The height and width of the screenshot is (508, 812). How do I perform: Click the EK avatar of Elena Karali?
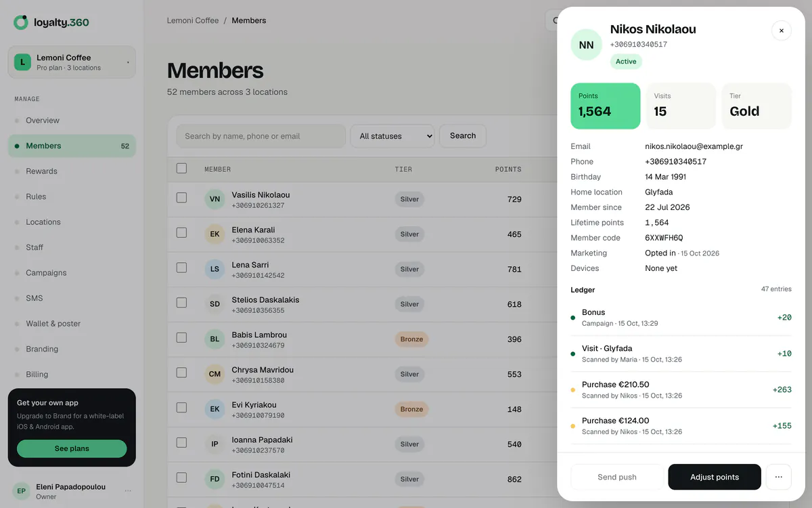click(215, 234)
